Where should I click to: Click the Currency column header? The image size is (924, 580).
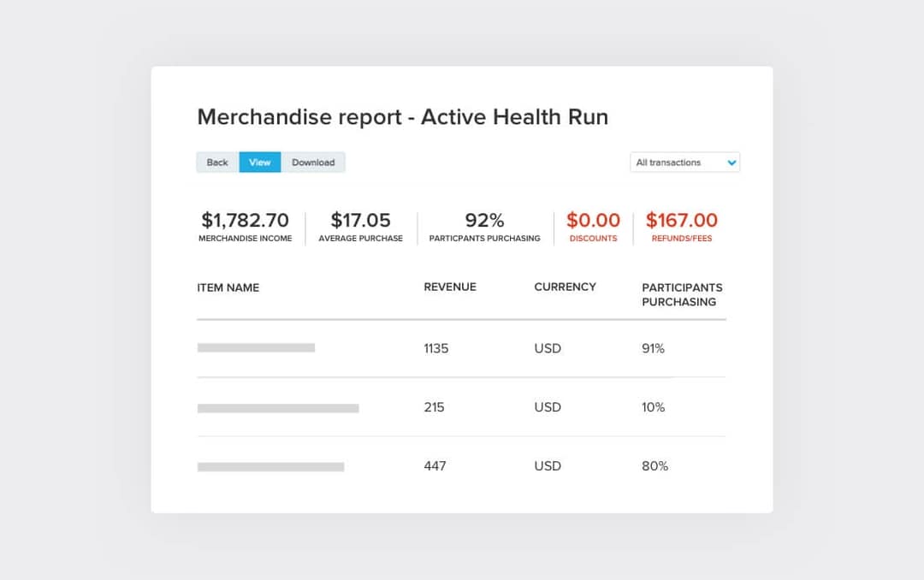tap(565, 287)
